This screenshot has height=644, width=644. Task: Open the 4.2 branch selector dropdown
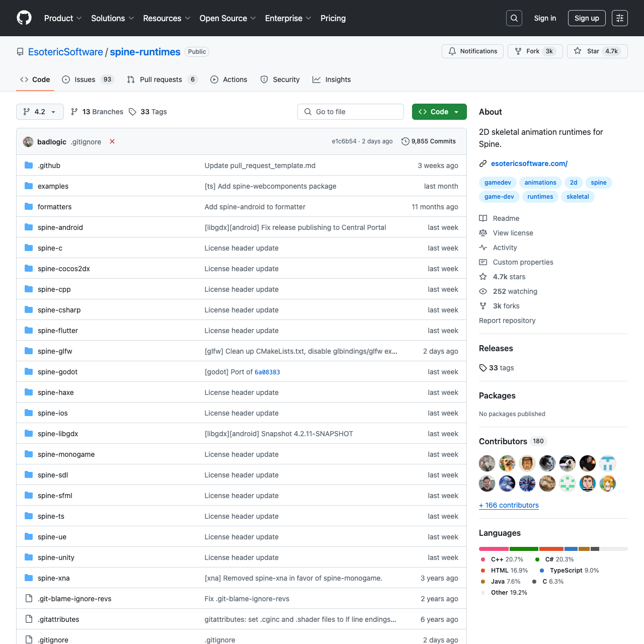tap(40, 112)
